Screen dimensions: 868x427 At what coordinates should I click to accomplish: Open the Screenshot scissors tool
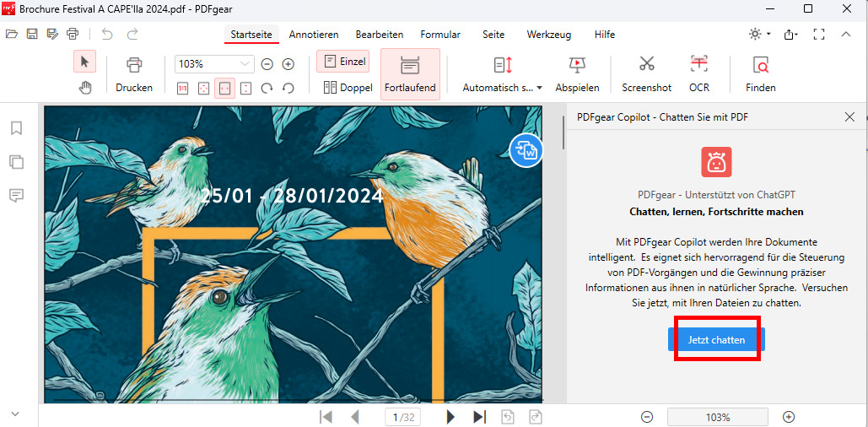(x=646, y=74)
